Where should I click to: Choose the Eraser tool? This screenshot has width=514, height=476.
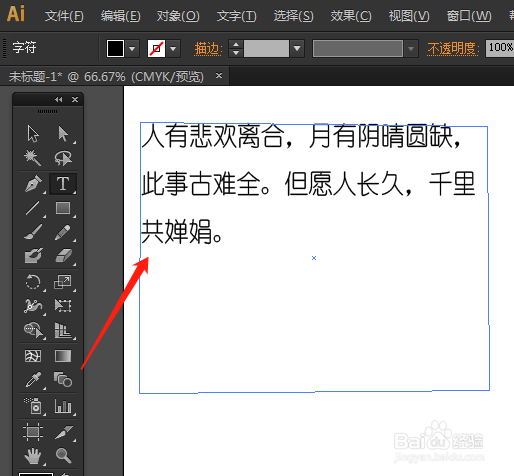(63, 256)
